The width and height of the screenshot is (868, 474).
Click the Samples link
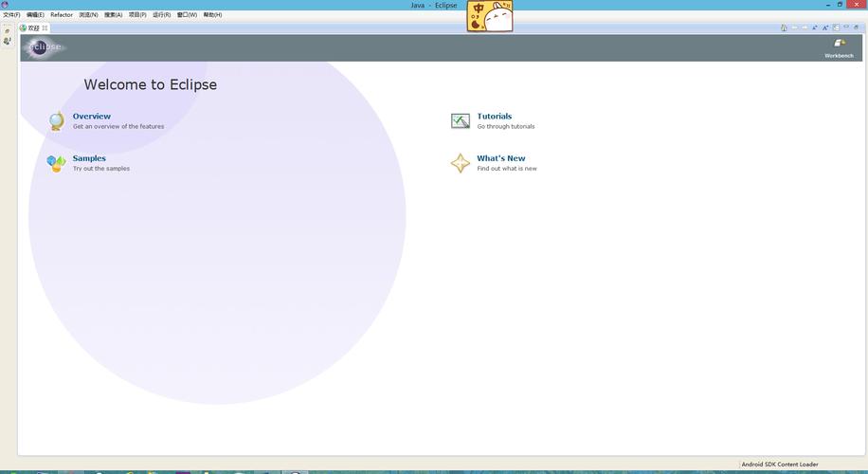point(89,158)
